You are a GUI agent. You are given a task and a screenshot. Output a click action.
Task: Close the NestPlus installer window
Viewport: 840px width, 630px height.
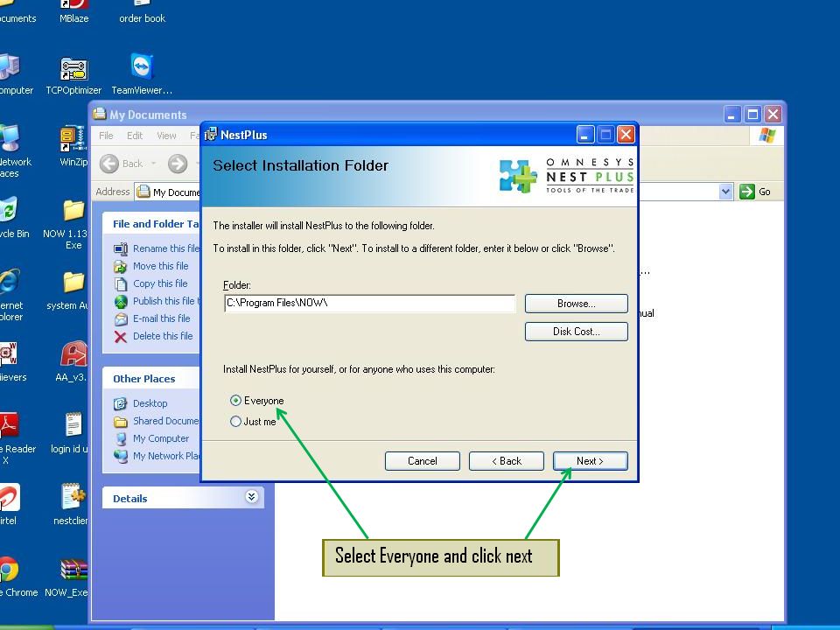pos(625,135)
